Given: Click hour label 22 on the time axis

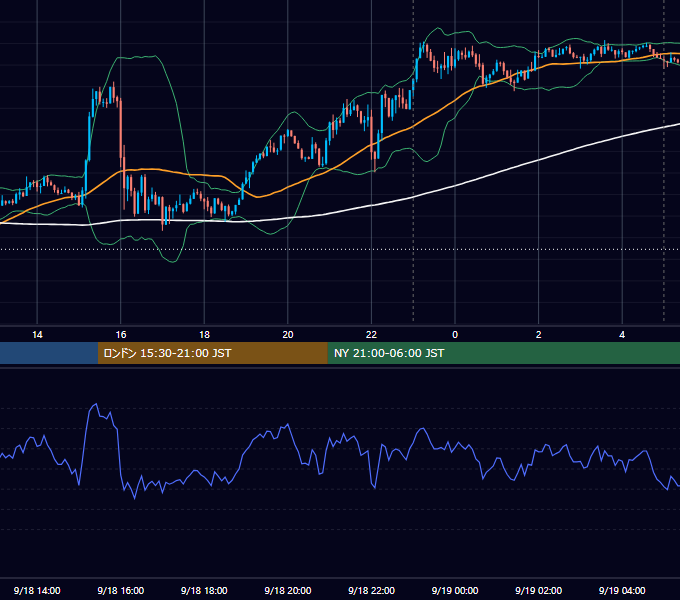Looking at the screenshot, I should (371, 335).
